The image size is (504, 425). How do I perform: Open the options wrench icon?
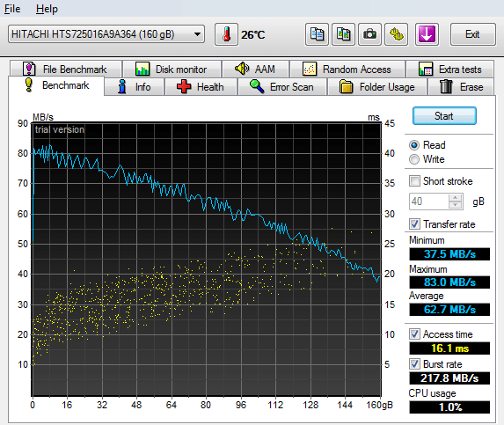point(397,34)
